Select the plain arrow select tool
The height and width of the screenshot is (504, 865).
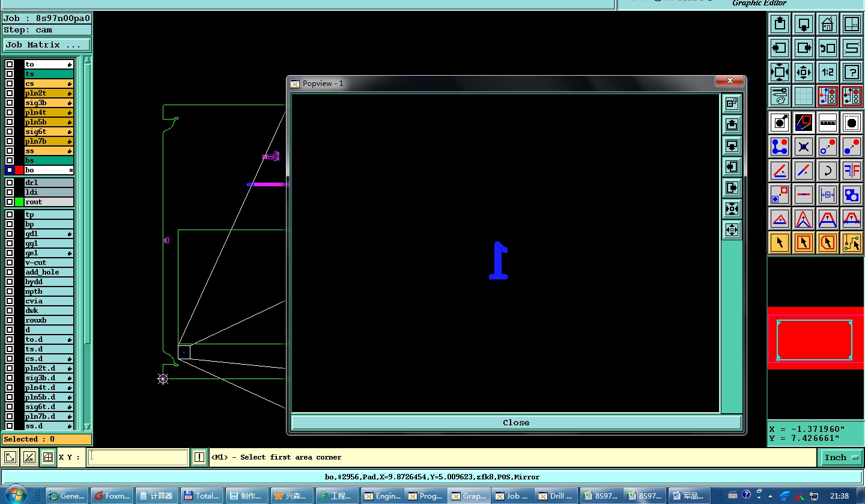tap(780, 243)
